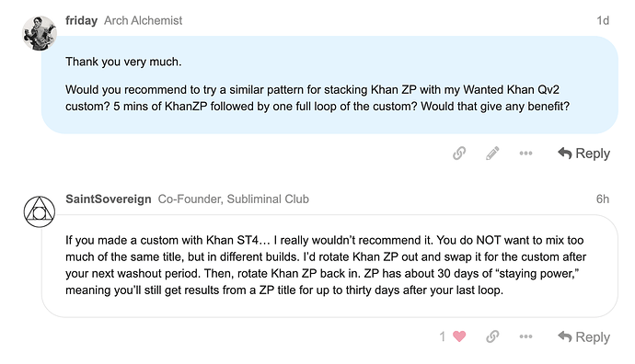Viewport: 635px width, 364px height.
Task: Click the reply arrow icon on friday's post
Action: [x=564, y=154]
